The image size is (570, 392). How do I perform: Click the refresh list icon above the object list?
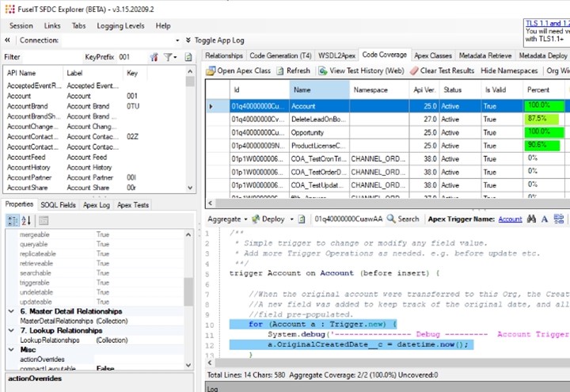(x=188, y=57)
